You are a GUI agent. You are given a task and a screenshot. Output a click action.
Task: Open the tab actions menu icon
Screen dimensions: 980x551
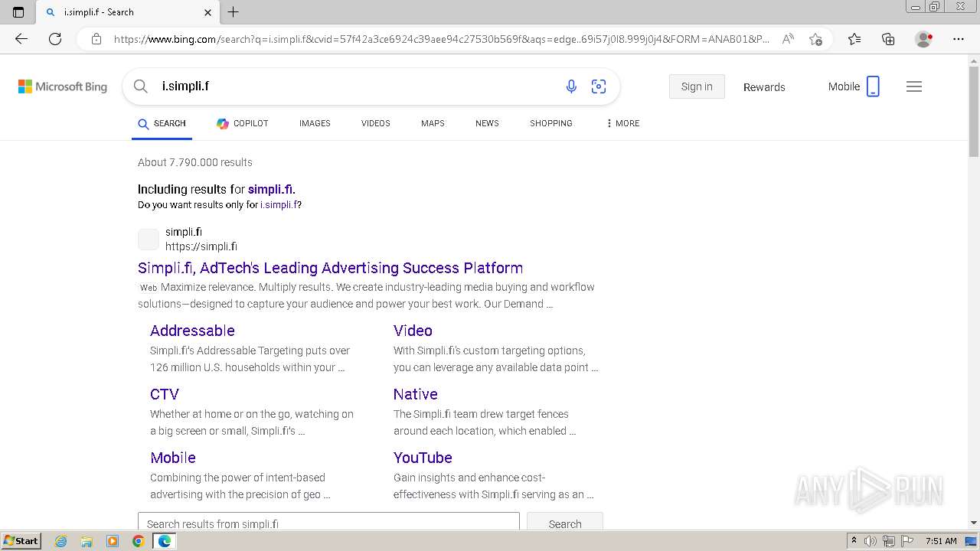18,11
